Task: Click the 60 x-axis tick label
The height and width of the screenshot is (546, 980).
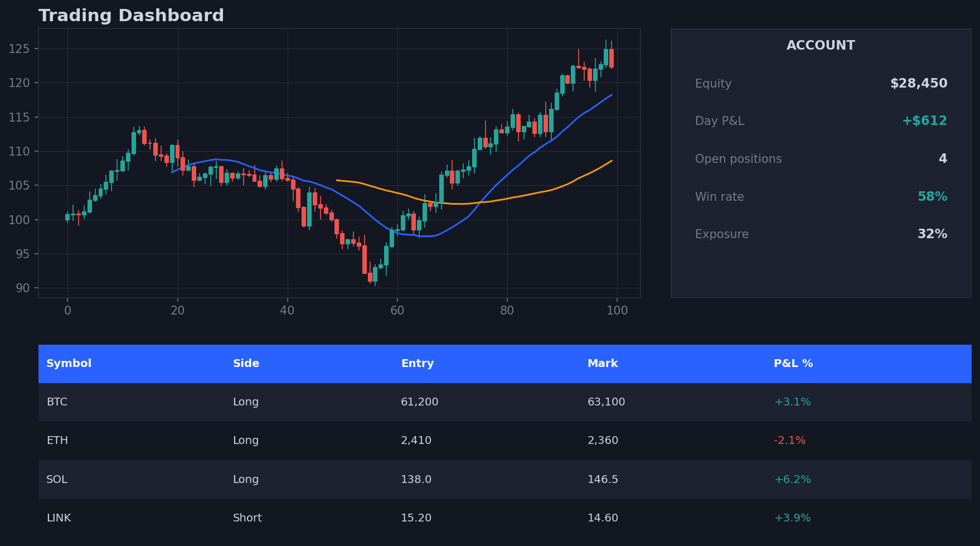Action: point(397,311)
